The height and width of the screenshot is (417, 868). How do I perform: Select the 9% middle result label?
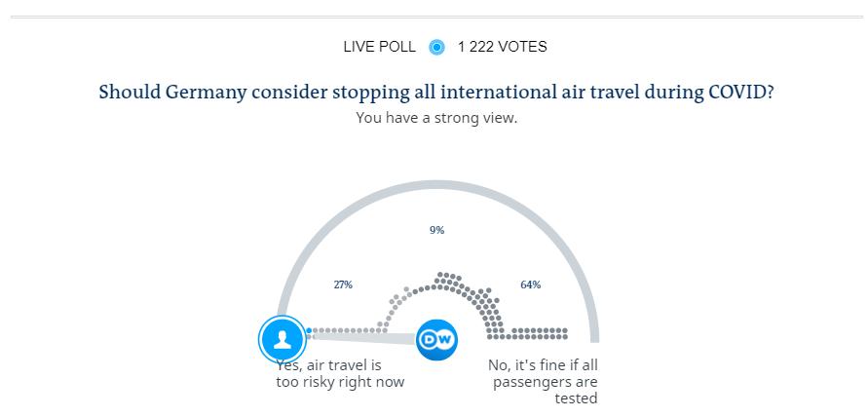tap(436, 230)
